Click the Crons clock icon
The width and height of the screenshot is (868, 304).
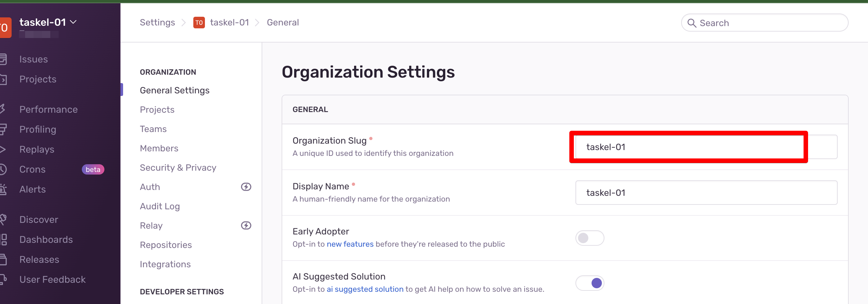coord(3,169)
